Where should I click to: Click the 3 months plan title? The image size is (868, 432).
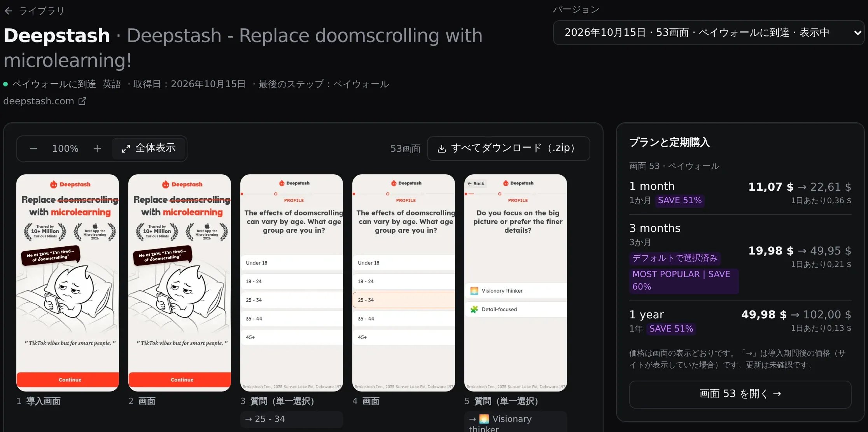(x=655, y=228)
